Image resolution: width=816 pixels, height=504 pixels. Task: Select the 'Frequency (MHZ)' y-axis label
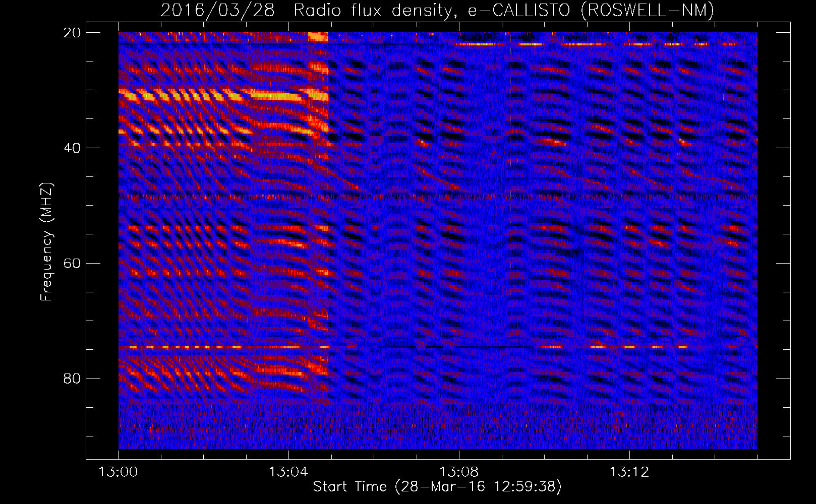46,241
